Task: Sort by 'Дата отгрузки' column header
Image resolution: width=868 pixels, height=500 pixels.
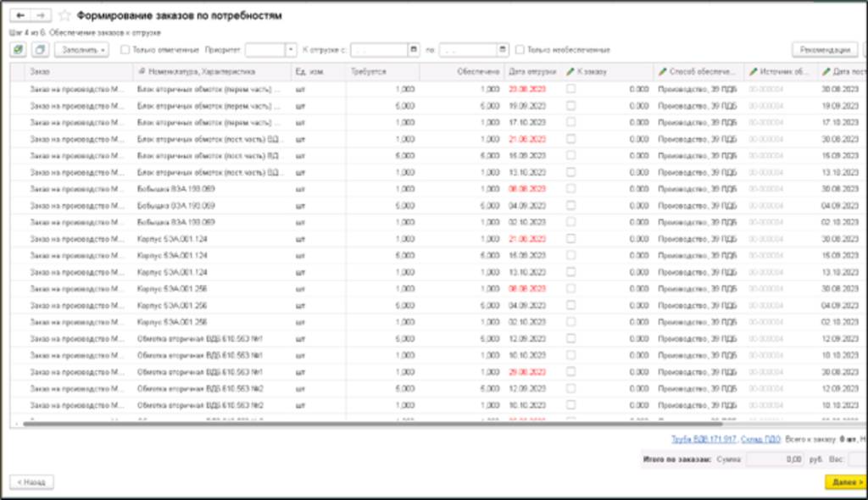Action: pos(531,73)
